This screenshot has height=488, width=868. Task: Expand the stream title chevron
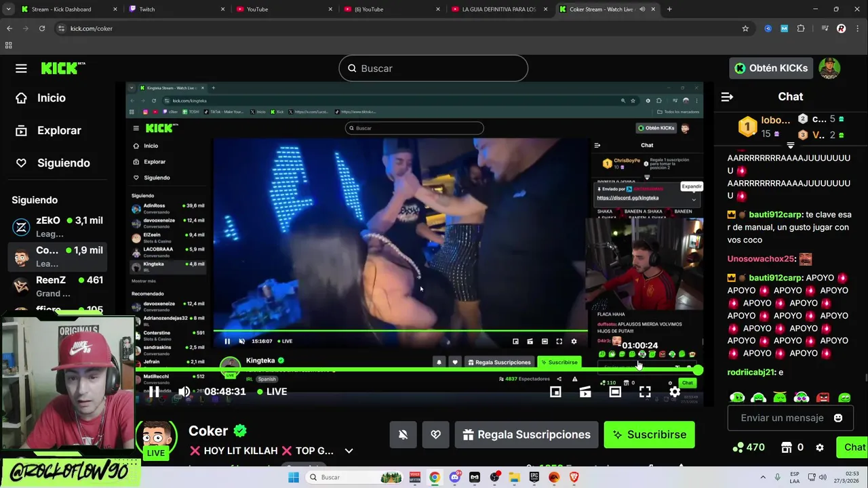pos(349,451)
